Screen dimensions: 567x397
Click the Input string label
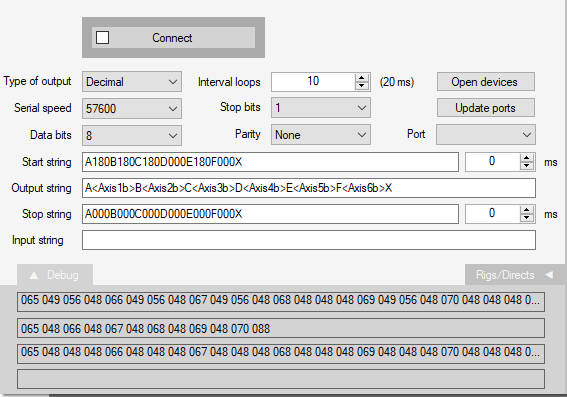(38, 240)
